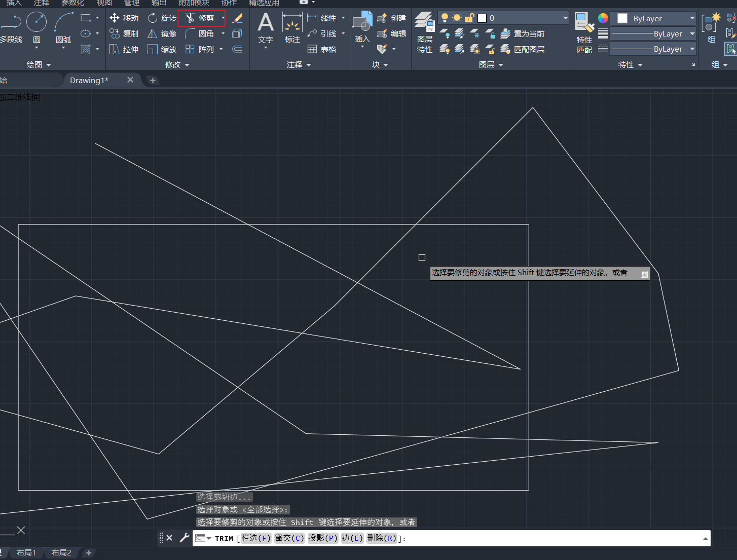Select the Trim (修剪) tool
This screenshot has width=737, height=560.
pos(200,18)
